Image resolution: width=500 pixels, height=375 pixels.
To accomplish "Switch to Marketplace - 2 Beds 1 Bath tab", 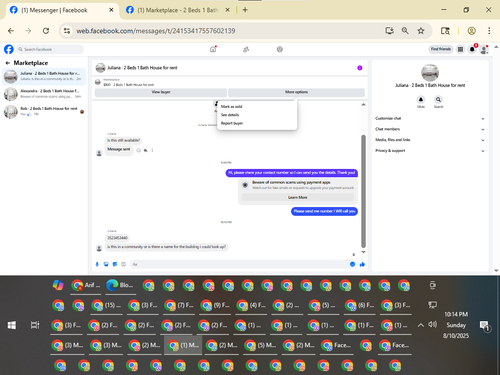I will point(178,10).
